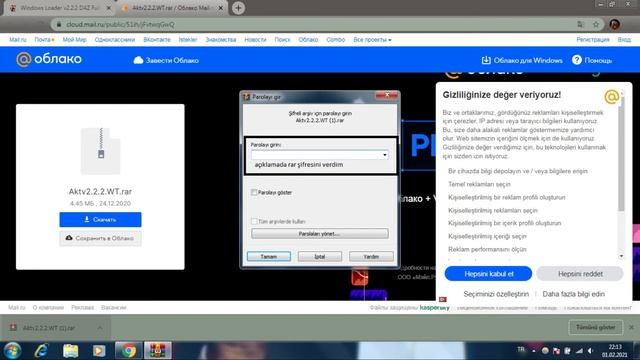Open Вакансии footer link
This screenshot has height=360, width=640.
coord(113,307)
